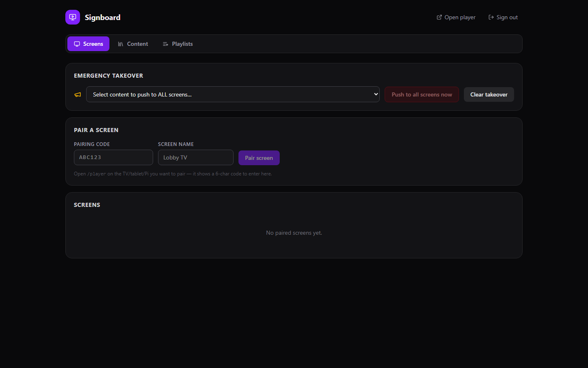Focus the Pairing Code input field

114,157
